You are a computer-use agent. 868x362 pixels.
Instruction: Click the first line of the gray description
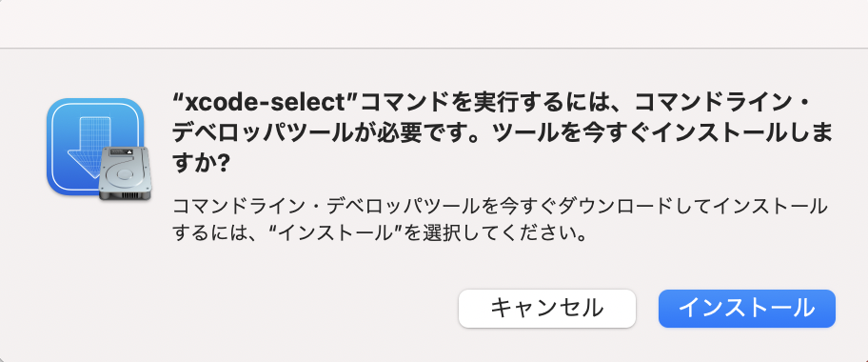tap(500, 207)
